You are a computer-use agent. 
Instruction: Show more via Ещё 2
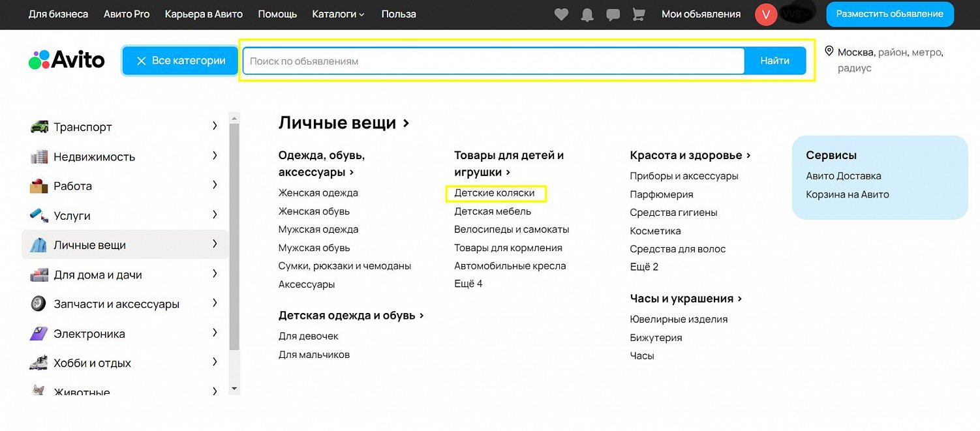[x=644, y=267]
